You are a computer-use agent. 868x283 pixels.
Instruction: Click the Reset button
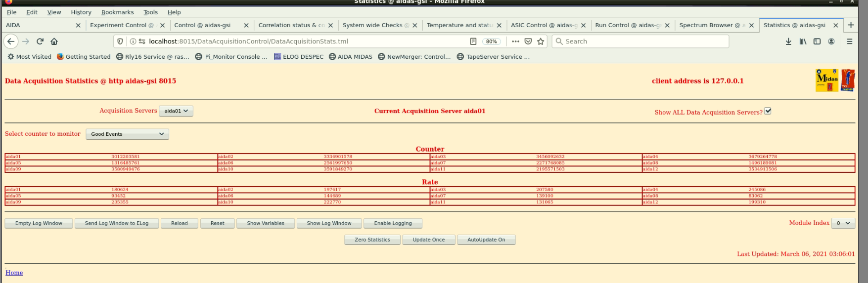click(x=218, y=223)
